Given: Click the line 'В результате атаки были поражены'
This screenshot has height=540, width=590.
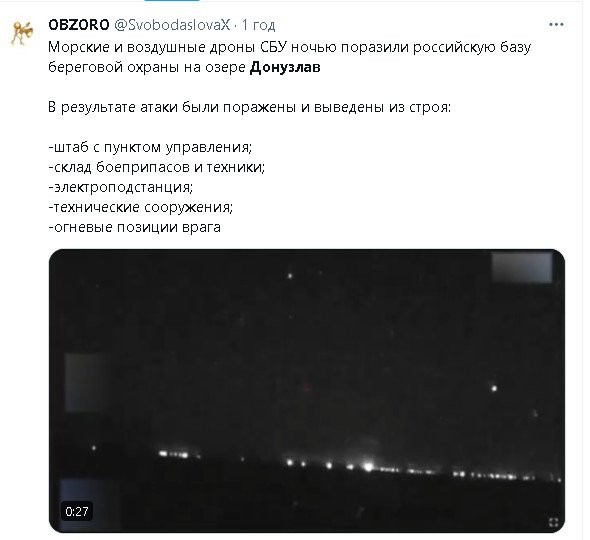Looking at the screenshot, I should click(x=172, y=107).
